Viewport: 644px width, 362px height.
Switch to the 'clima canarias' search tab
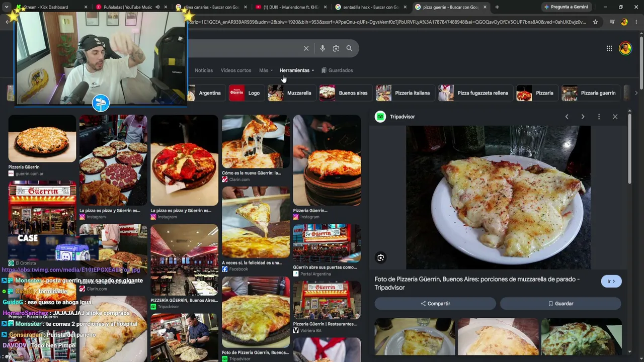coord(211,7)
